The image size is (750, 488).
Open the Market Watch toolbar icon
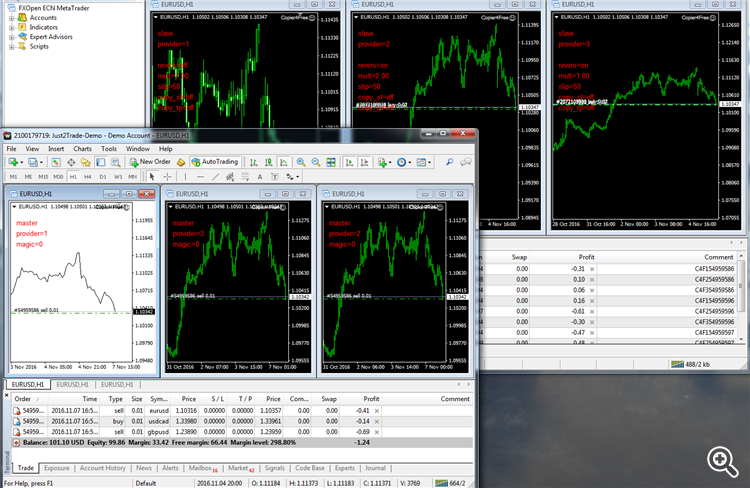56,162
